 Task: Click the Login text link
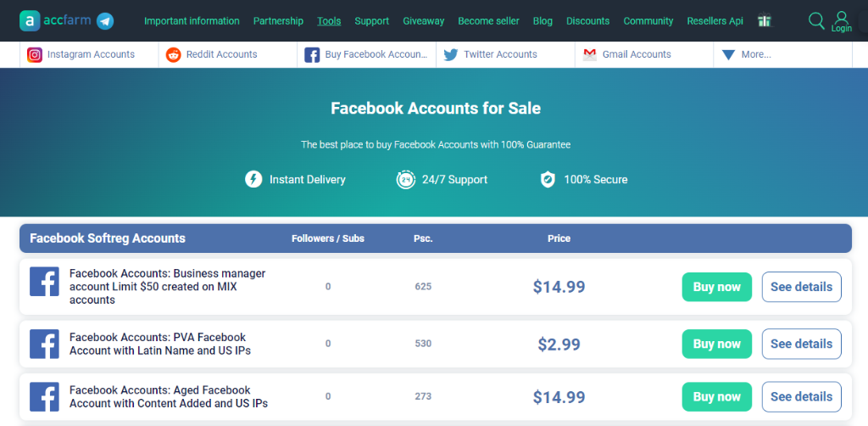[x=842, y=29]
